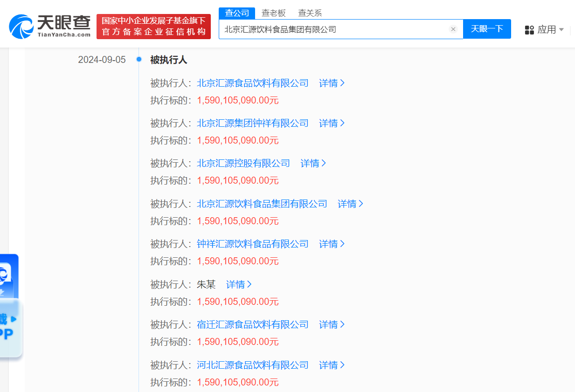The image size is (575, 392).
Task: Clear the search box with the X icon
Action: [453, 29]
